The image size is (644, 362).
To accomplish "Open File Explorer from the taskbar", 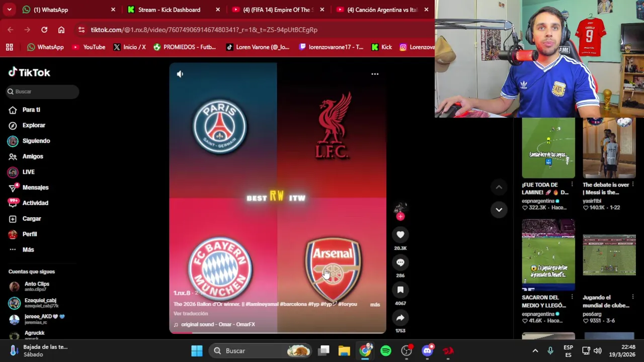I will click(344, 350).
